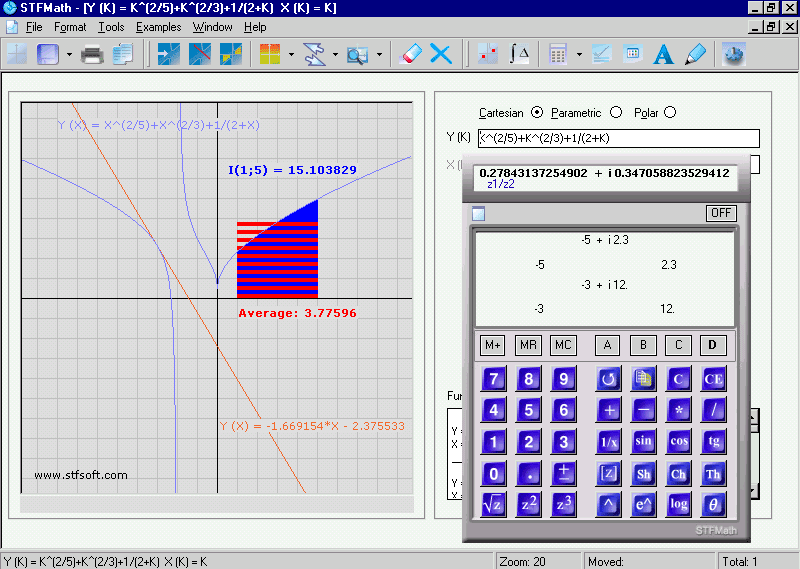The width and height of the screenshot is (800, 569).
Task: Select the blue marker pen icon
Action: 695,54
